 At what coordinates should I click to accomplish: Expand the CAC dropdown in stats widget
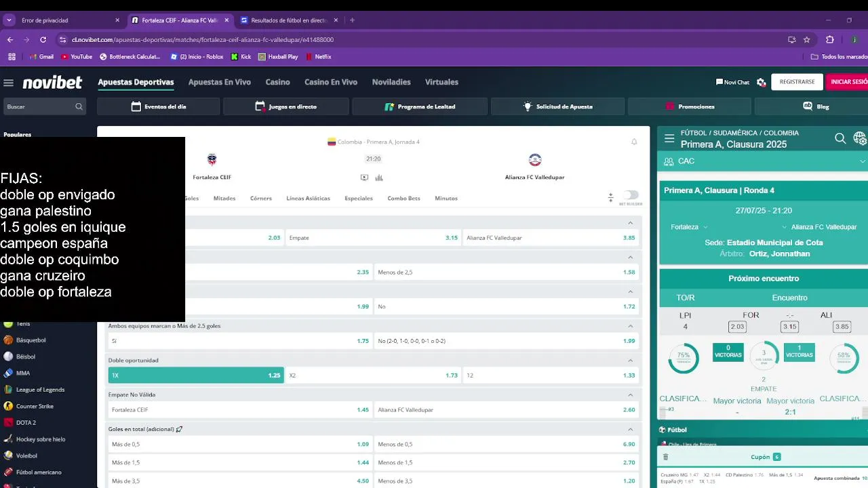(863, 161)
